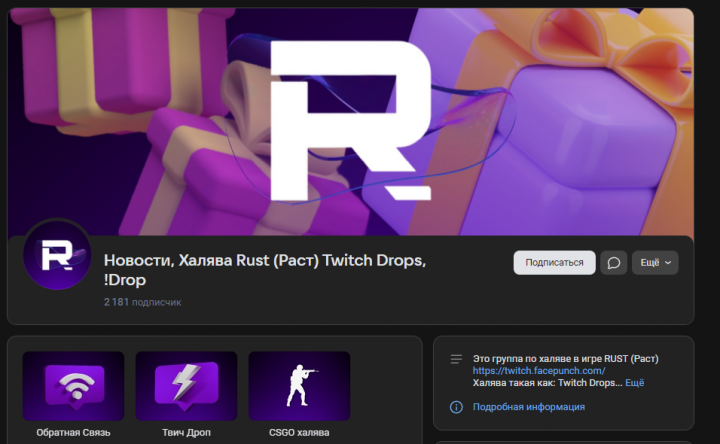Open the twitch.facepunch.com link
This screenshot has width=720, height=444.
coord(539,371)
